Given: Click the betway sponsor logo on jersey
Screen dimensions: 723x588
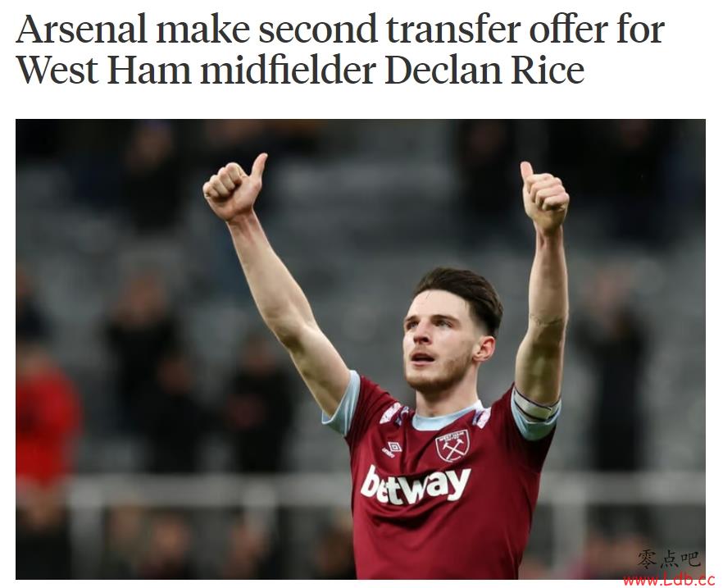Looking at the screenshot, I should [x=416, y=485].
